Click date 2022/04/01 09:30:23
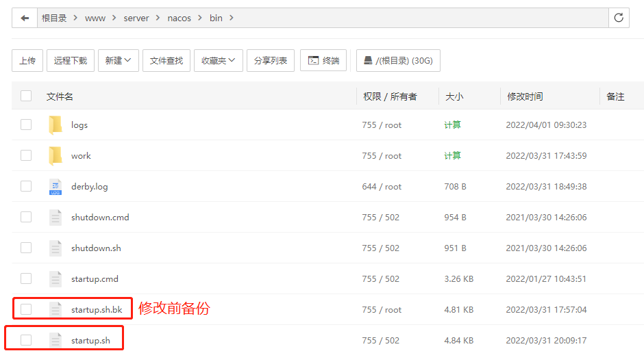Image resolution: width=644 pixels, height=351 pixels. click(x=546, y=125)
